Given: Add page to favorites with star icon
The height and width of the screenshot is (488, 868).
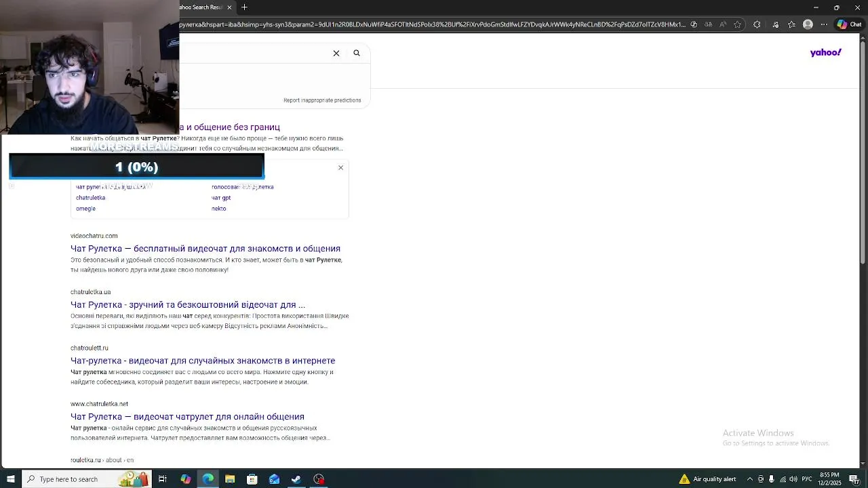Looking at the screenshot, I should tap(737, 24).
